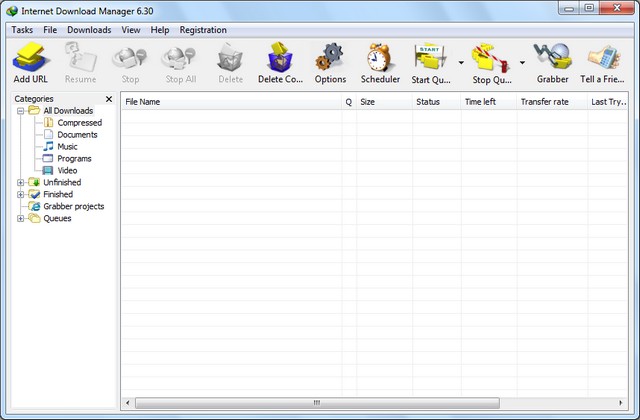Click the Start Queue icon

pos(430,57)
